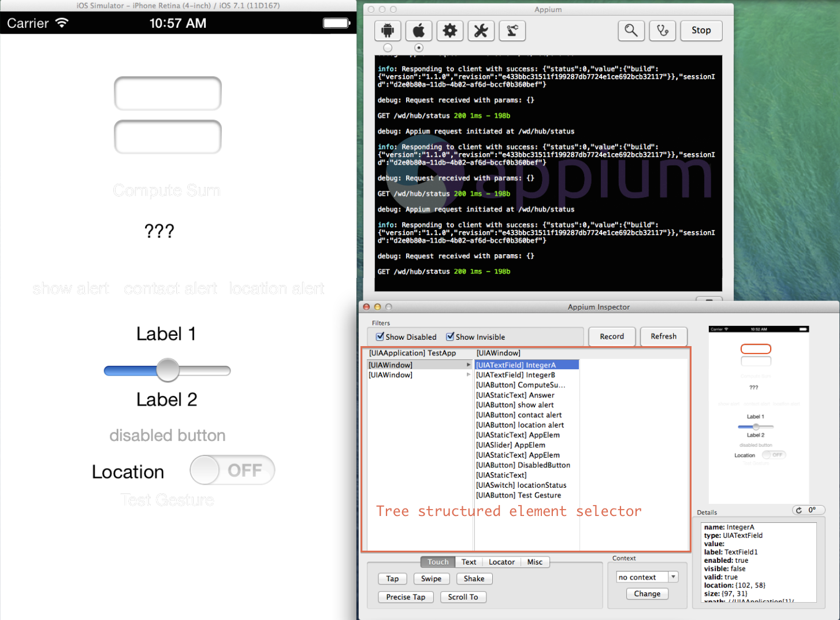
Task: Select [UIATextField] IntegerA element
Action: pyautogui.click(x=526, y=365)
